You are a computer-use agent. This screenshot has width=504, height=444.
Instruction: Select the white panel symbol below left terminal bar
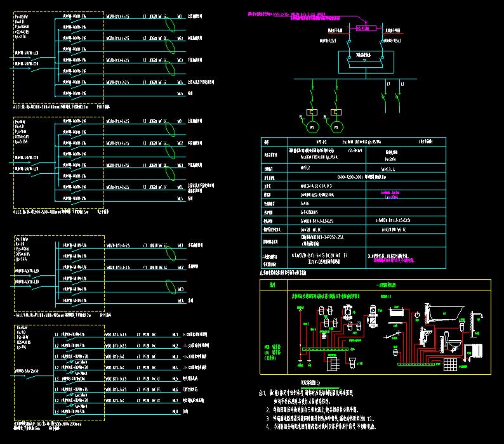(333, 363)
